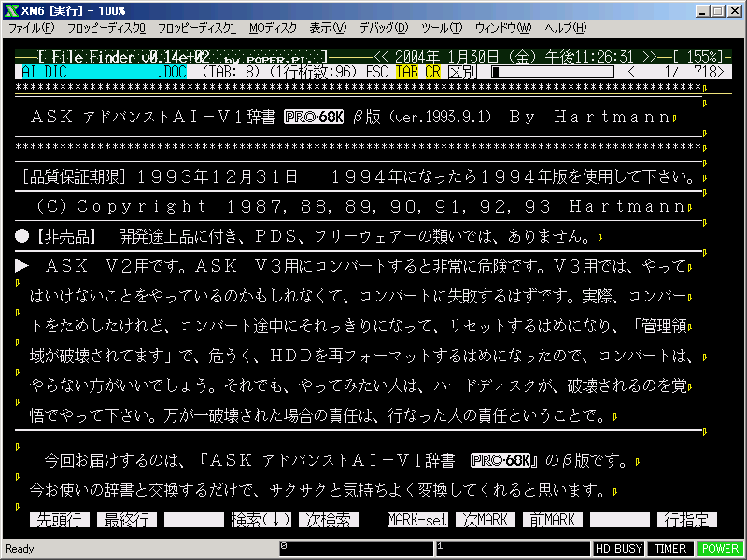Click the file position progress bar
This screenshot has width=747, height=560.
point(553,72)
